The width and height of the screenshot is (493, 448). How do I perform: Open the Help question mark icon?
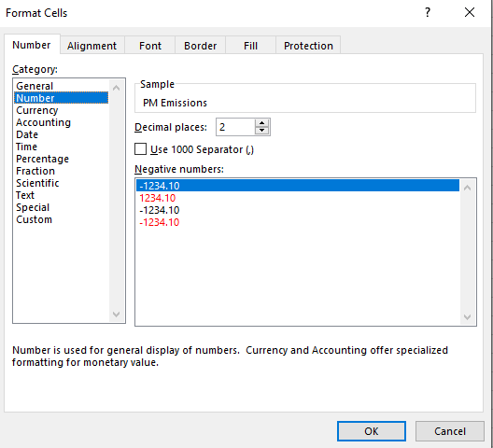tap(428, 12)
